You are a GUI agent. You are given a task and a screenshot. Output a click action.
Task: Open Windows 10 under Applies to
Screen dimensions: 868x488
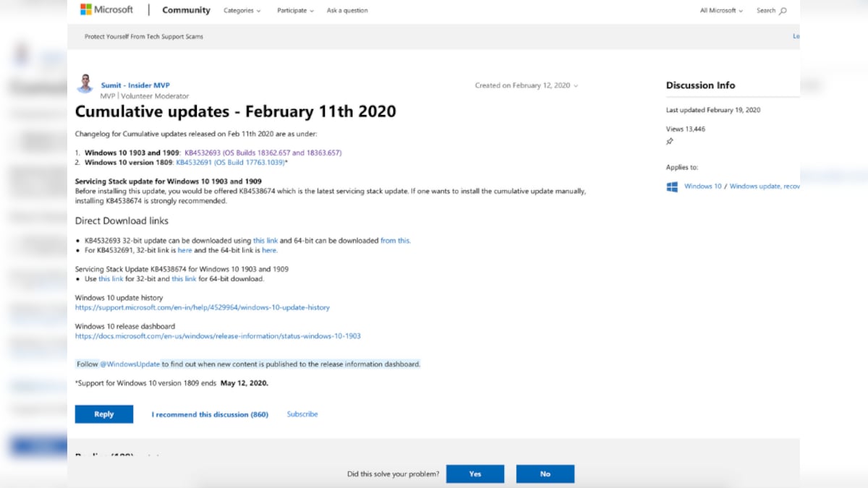click(702, 186)
